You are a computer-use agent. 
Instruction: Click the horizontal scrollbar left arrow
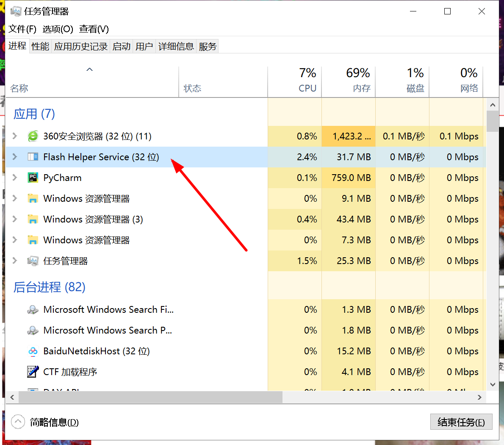[12, 398]
